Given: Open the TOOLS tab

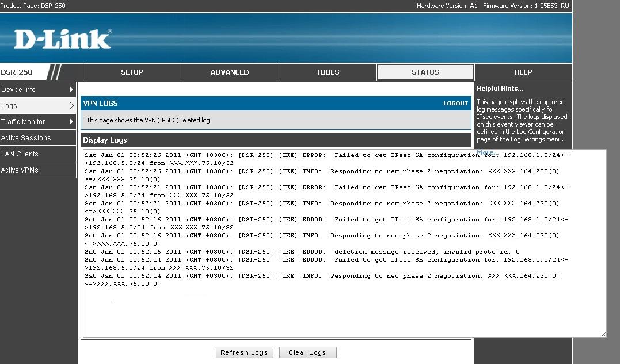Looking at the screenshot, I should [328, 72].
